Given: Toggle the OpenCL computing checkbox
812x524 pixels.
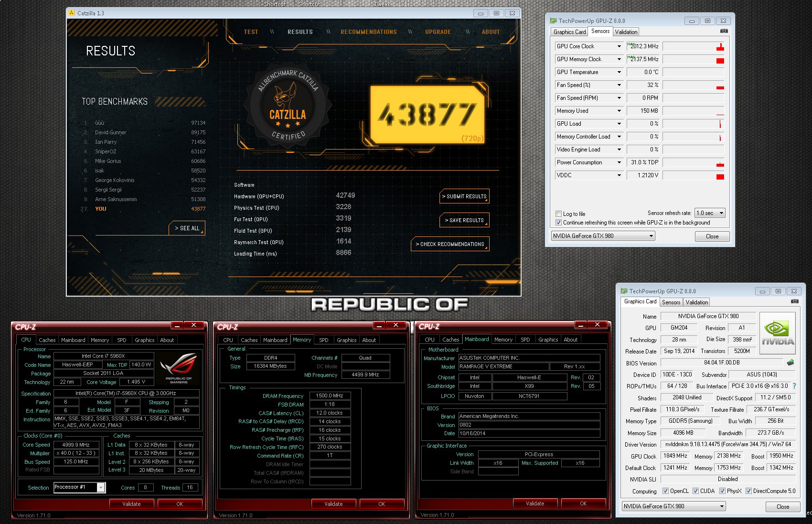Looking at the screenshot, I should pos(666,491).
